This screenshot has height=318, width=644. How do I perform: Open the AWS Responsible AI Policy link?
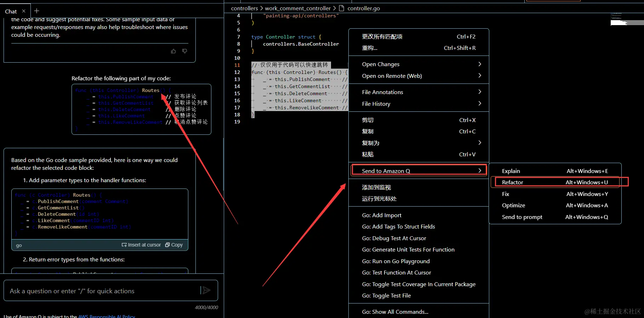coord(107,316)
